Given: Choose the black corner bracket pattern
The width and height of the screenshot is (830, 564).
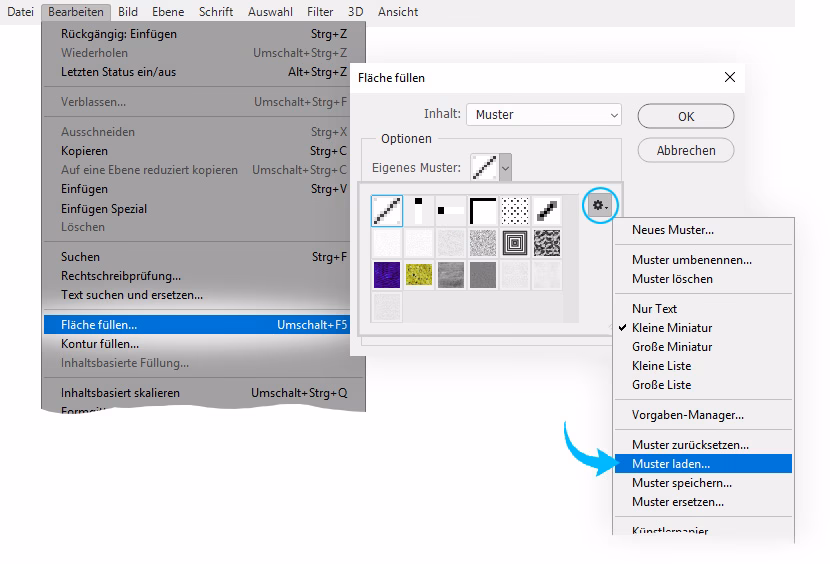Looking at the screenshot, I should [x=483, y=210].
